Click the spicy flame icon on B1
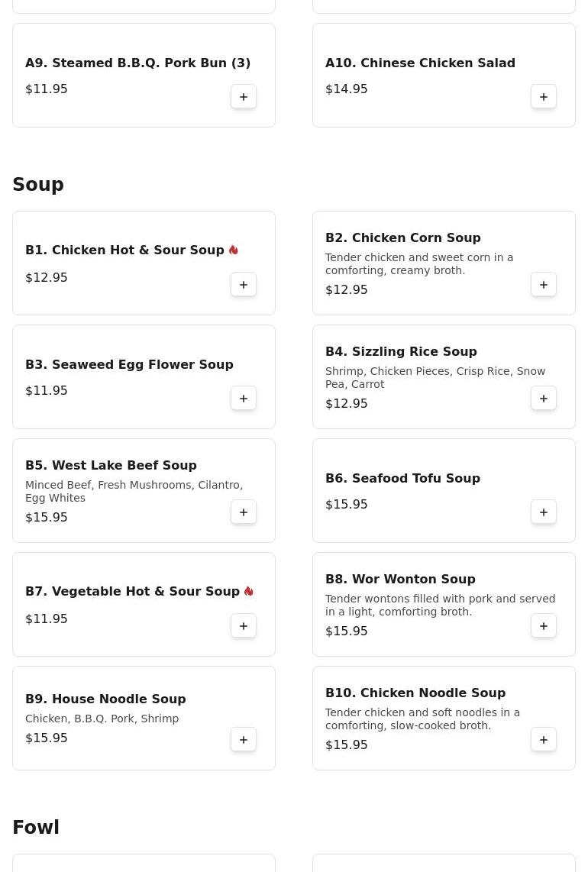The height and width of the screenshot is (872, 588). click(x=234, y=250)
